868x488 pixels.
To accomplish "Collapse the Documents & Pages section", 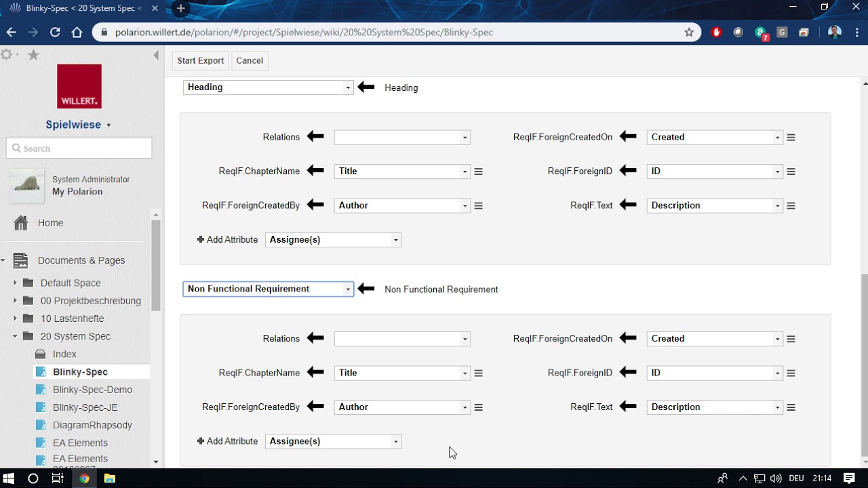I will click(x=3, y=260).
